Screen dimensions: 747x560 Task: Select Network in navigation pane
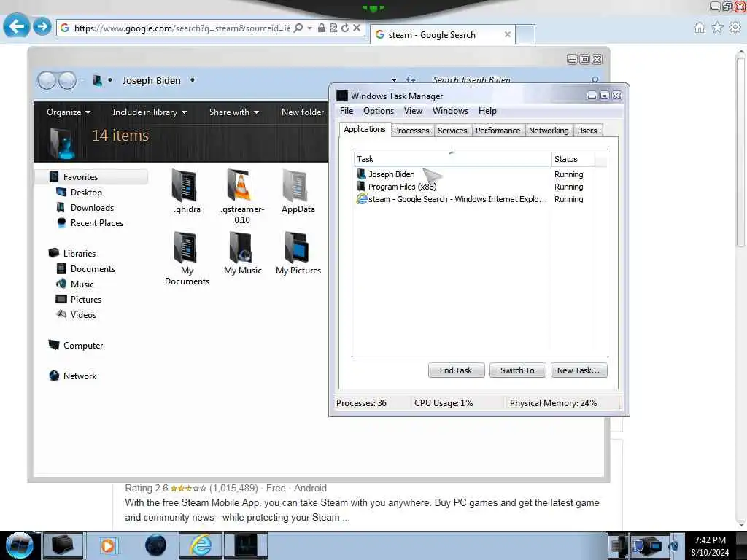pyautogui.click(x=80, y=376)
